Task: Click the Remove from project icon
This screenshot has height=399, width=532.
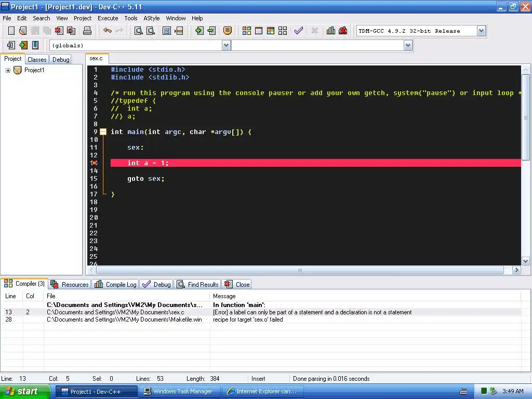Action: pyautogui.click(x=211, y=31)
